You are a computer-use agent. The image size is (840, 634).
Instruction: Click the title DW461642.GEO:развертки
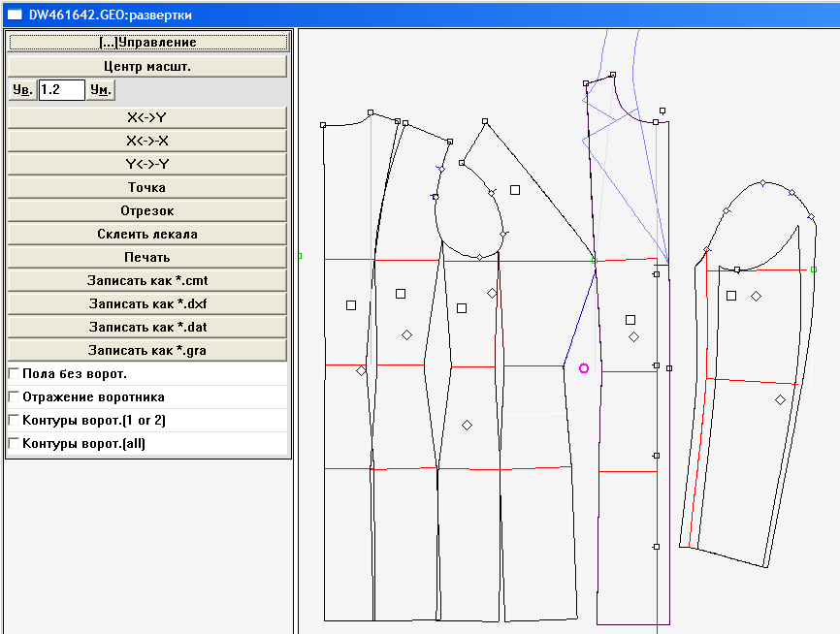click(111, 15)
